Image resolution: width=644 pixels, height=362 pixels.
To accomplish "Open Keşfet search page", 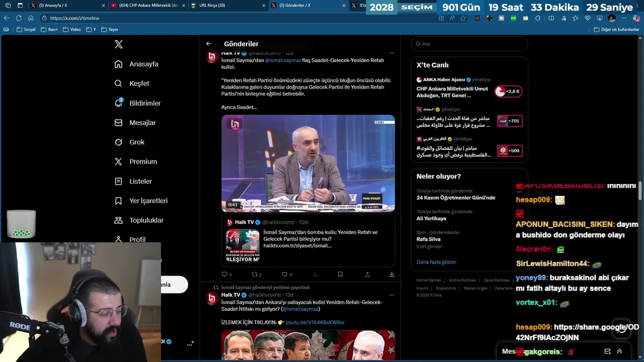I will pyautogui.click(x=132, y=83).
